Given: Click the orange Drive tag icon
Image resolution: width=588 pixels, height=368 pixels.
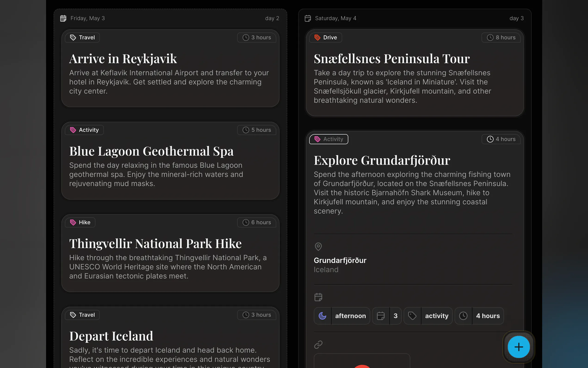Looking at the screenshot, I should 317,38.
